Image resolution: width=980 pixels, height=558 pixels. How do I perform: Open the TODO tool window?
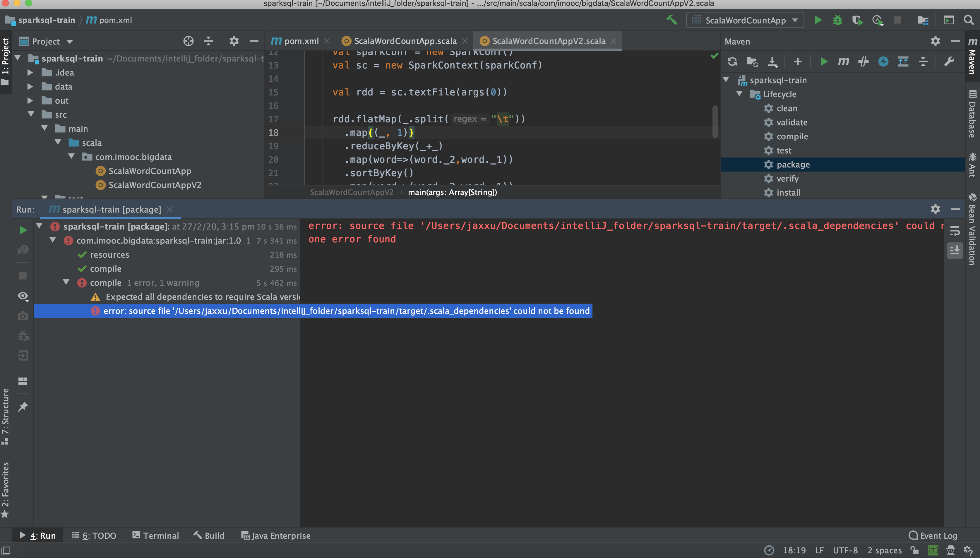[94, 535]
